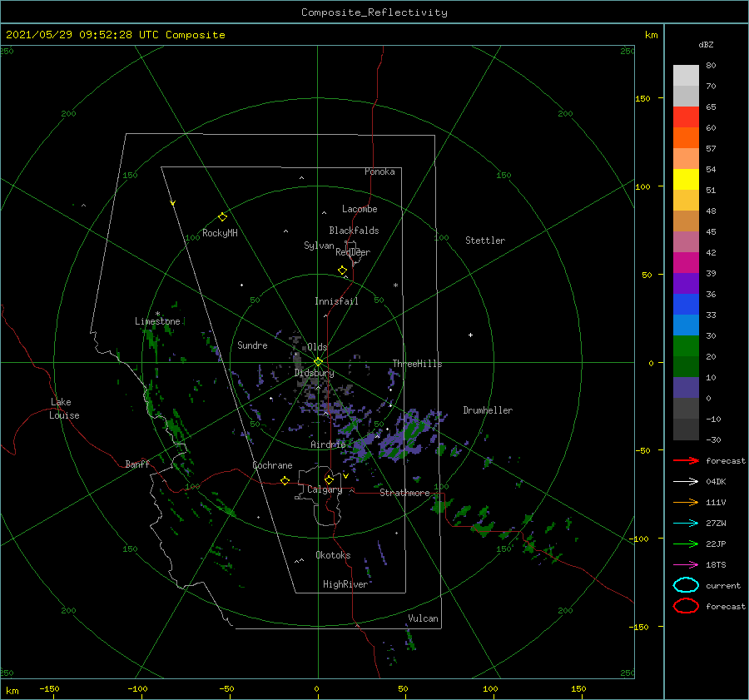Viewport: 749px width, 700px height.
Task: Click the green 22JP arrow legend icon
Action: (x=686, y=544)
